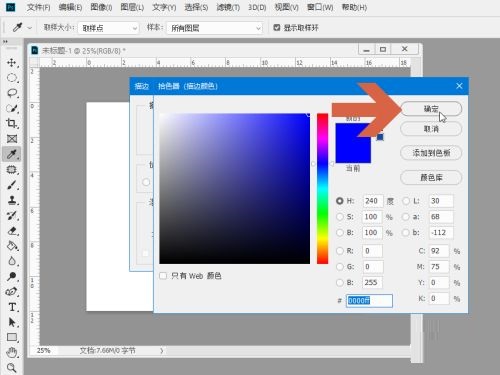Select the Pen tool
This screenshot has height=375, width=500.
pyautogui.click(x=12, y=292)
